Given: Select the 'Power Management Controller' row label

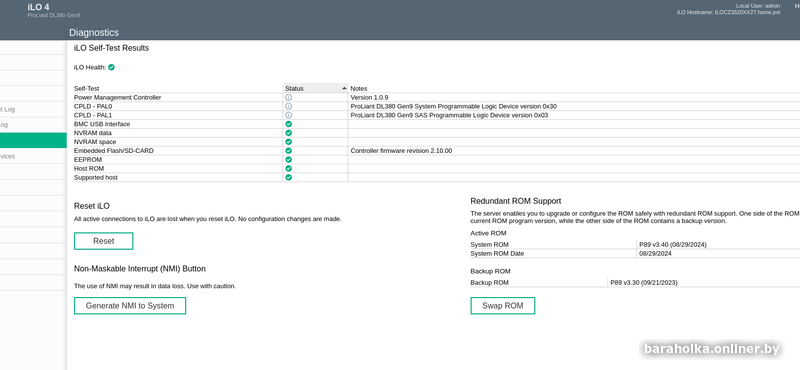Looking at the screenshot, I should [117, 97].
